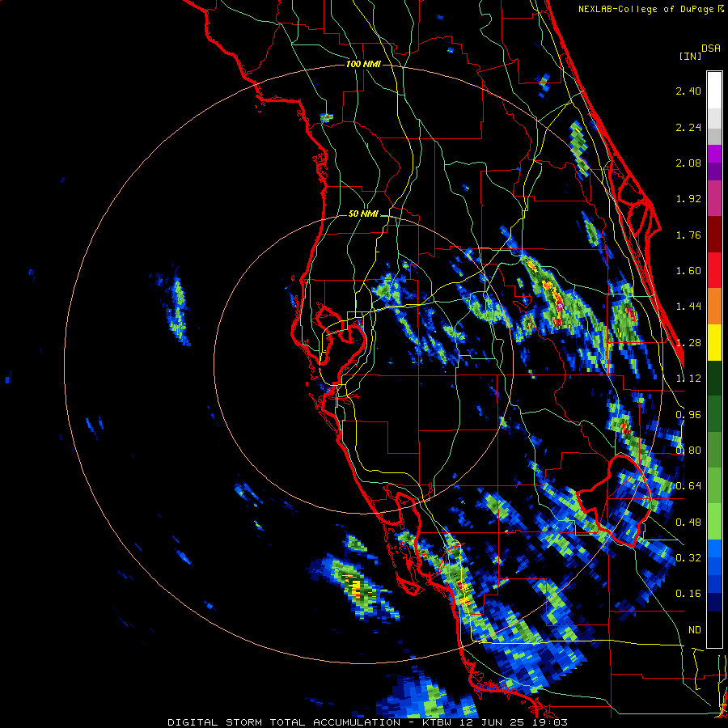The height and width of the screenshot is (728, 728).
Task: Select the 2.08 legend value
Action: [688, 163]
